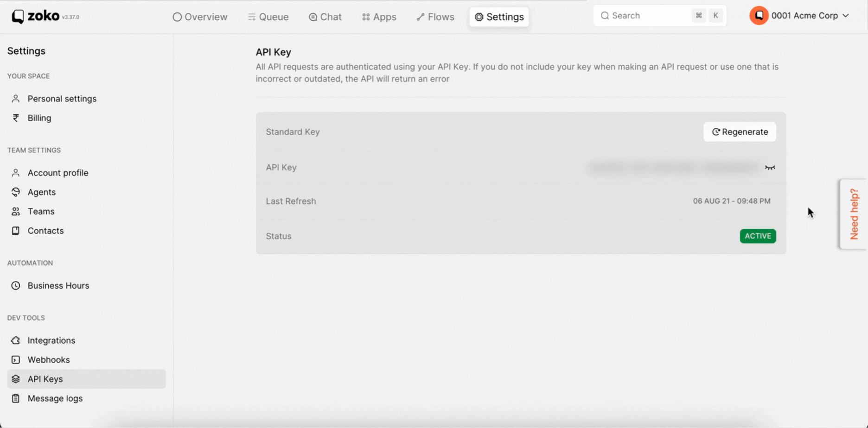Click the AUTOMATION section heading

pyautogui.click(x=30, y=263)
